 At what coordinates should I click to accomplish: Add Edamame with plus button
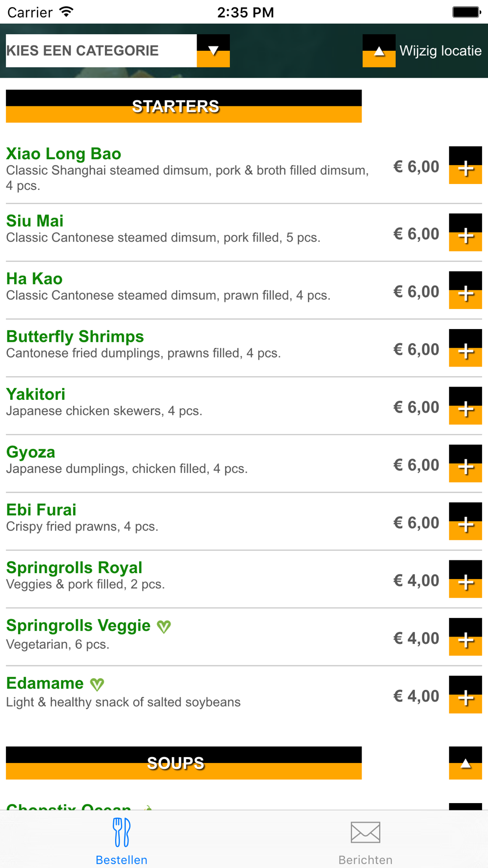pyautogui.click(x=465, y=695)
